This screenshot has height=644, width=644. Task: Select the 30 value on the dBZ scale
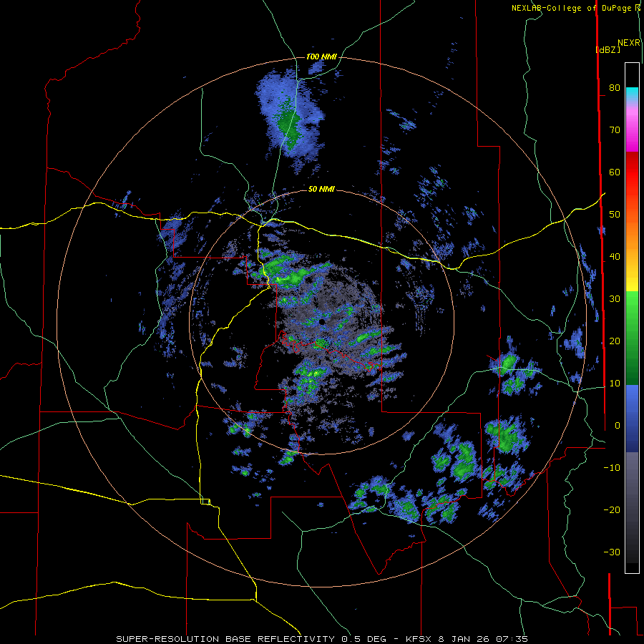pos(615,298)
